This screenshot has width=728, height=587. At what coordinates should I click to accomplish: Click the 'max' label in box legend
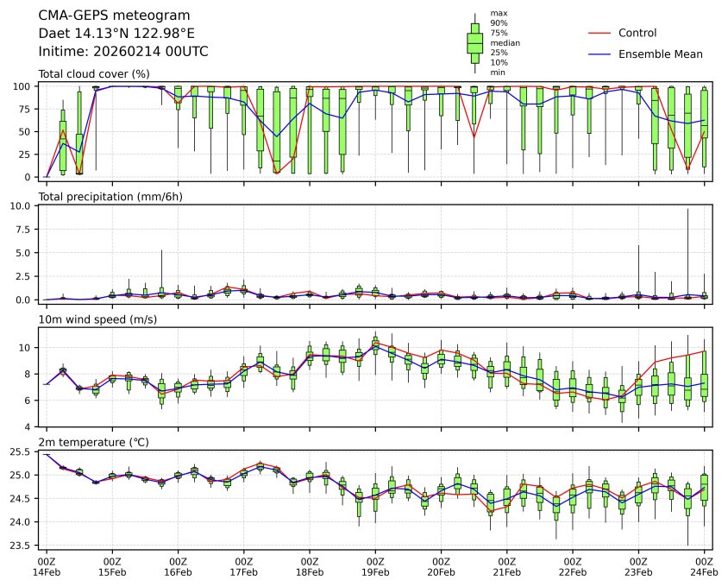[498, 13]
